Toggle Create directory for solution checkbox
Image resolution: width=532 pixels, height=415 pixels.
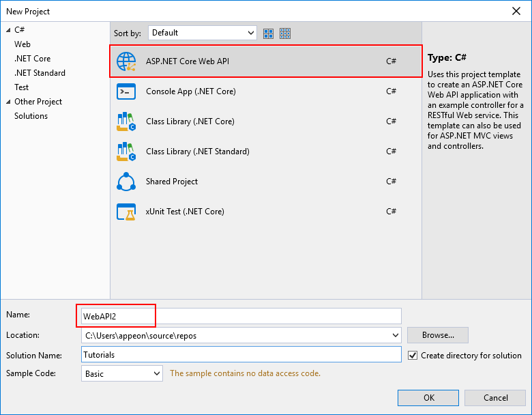pyautogui.click(x=413, y=356)
